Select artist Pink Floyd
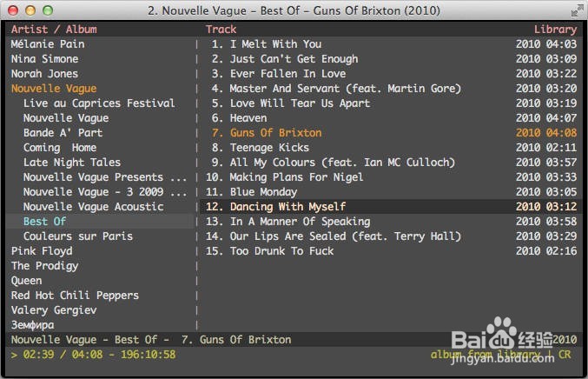 [x=42, y=251]
